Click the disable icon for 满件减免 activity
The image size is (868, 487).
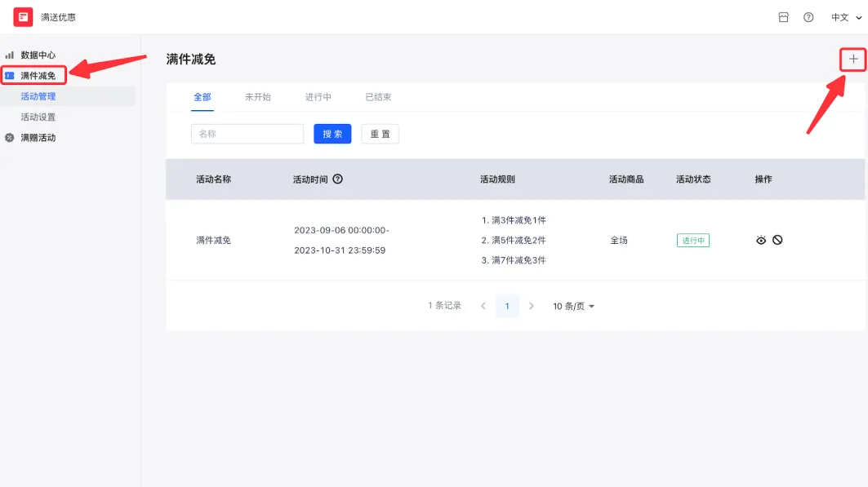pyautogui.click(x=777, y=240)
